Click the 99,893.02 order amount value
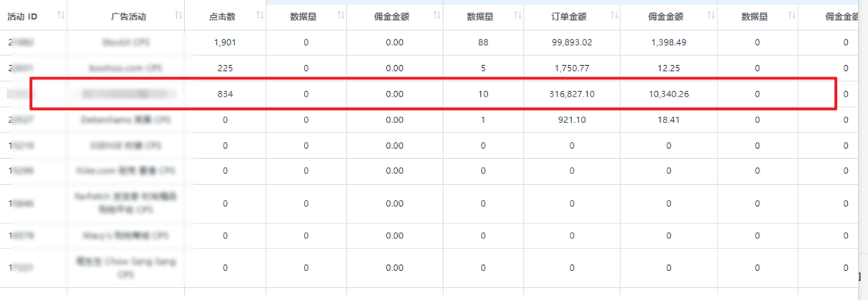Screen dimensions: 868x300 pos(571,43)
